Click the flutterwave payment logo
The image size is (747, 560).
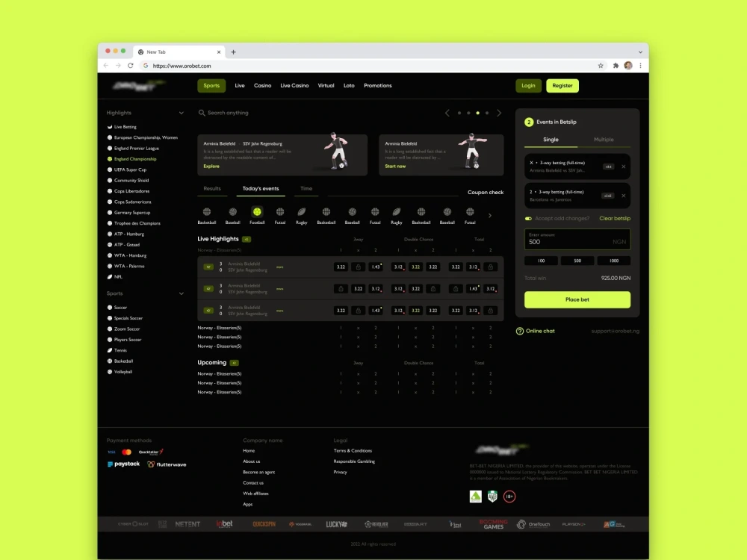[167, 464]
